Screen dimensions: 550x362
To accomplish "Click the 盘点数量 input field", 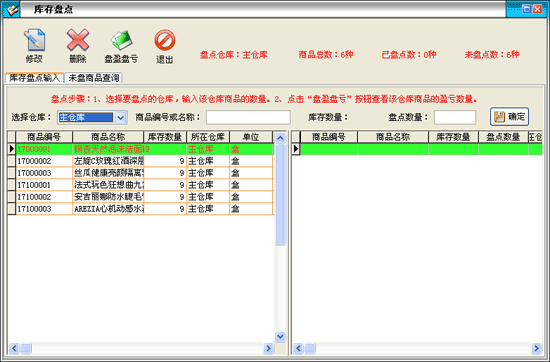I will [455, 117].
